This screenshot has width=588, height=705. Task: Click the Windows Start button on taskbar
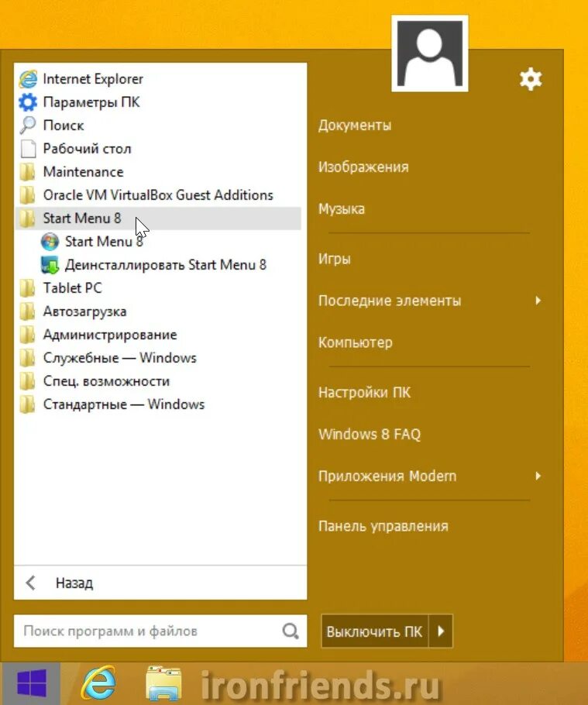32,684
